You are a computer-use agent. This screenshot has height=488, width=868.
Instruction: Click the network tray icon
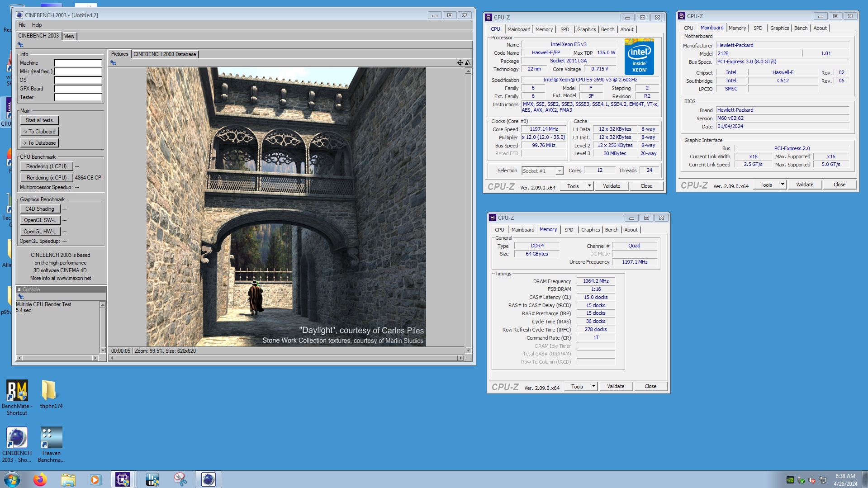(x=823, y=480)
